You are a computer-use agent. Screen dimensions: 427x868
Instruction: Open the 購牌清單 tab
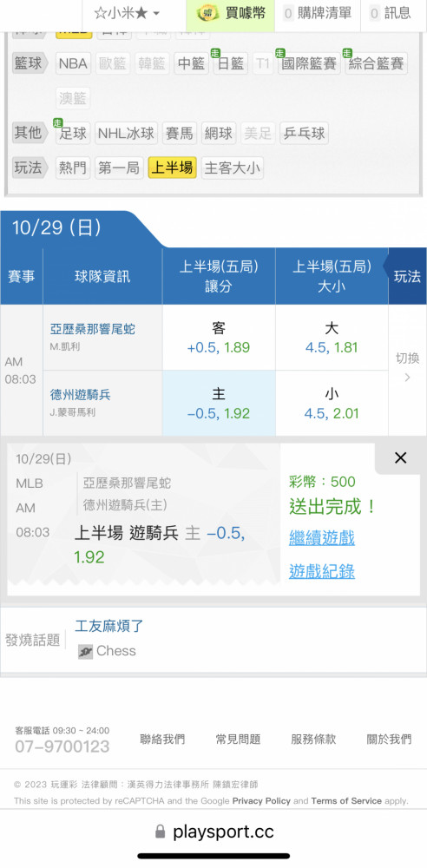pos(318,13)
